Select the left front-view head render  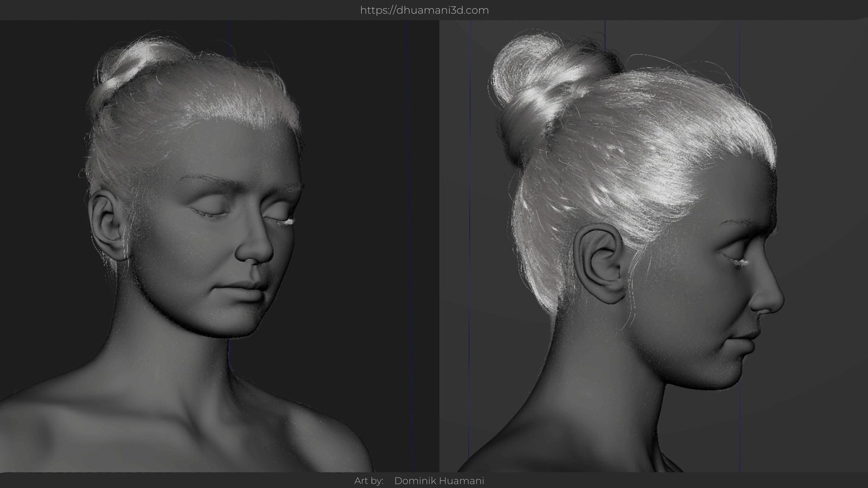coord(219,246)
